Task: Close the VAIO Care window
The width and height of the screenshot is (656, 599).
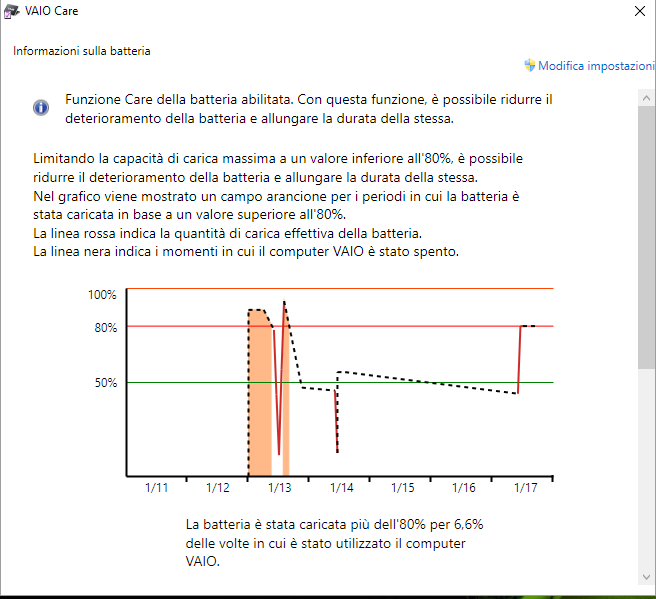Action: pos(639,12)
